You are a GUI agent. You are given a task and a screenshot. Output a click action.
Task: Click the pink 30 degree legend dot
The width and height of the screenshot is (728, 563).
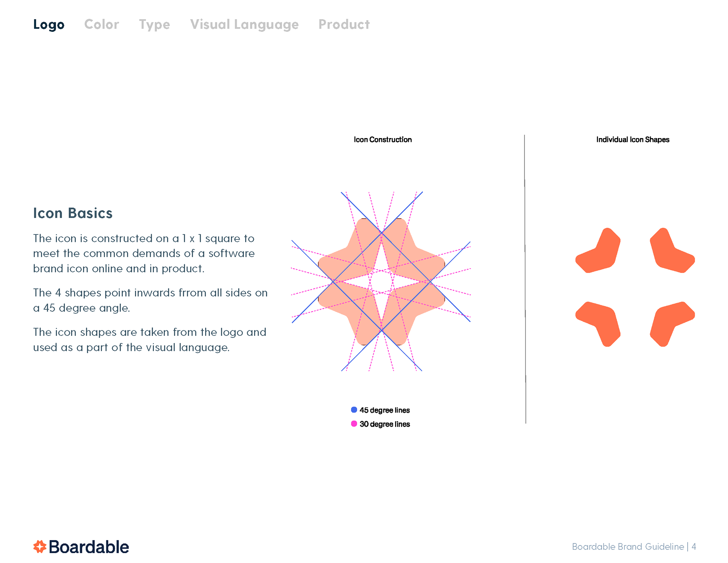pyautogui.click(x=354, y=424)
